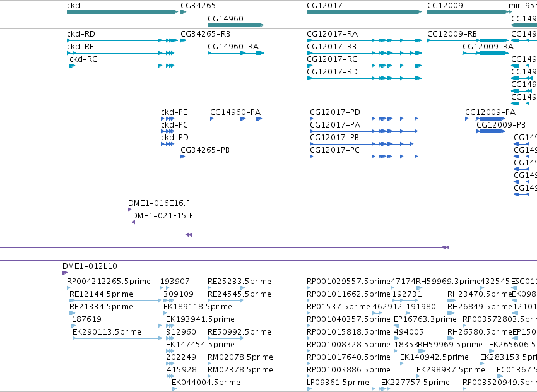
Task: Select EST RM02078.5prime
Action: point(209,364)
